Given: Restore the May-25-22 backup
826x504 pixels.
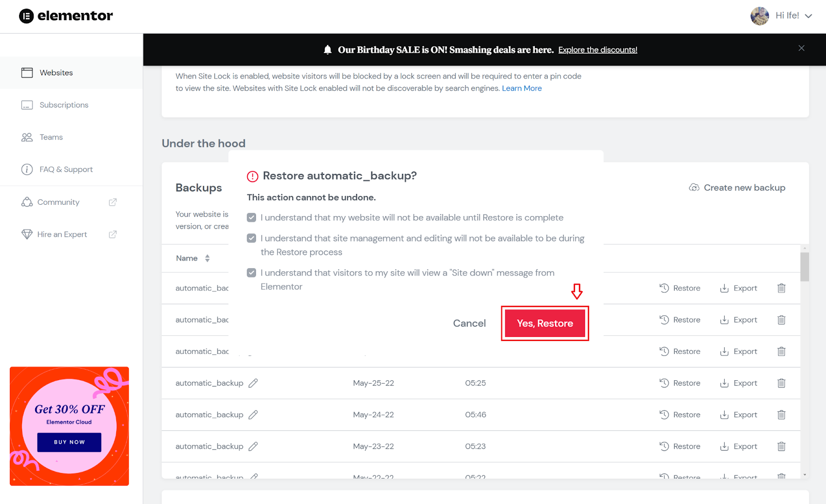Looking at the screenshot, I should [680, 383].
